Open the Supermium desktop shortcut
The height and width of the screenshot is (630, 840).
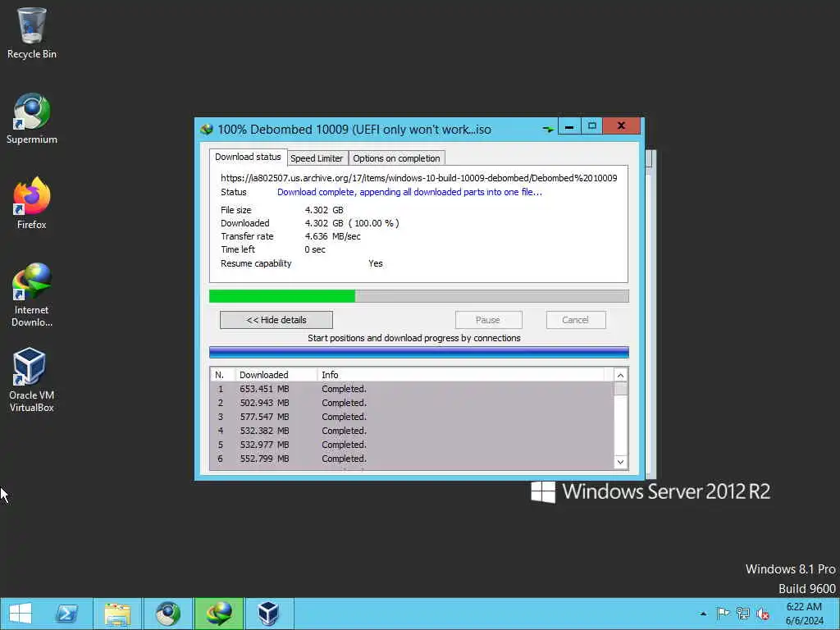(x=32, y=118)
